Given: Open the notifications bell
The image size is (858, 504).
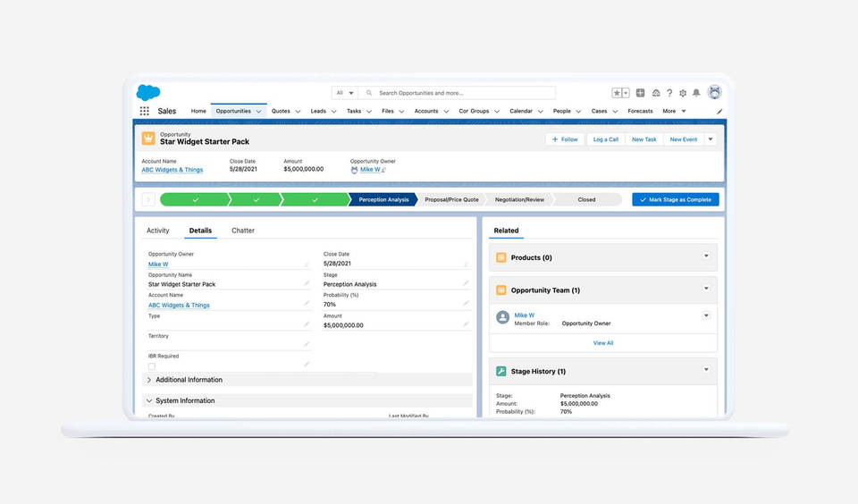Looking at the screenshot, I should pos(696,93).
